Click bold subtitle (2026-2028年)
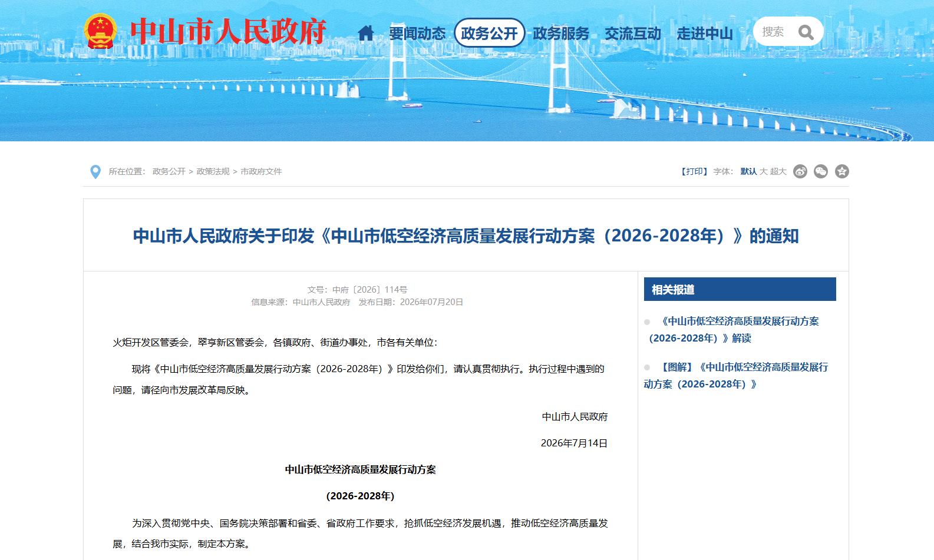This screenshot has width=934, height=560. point(360,496)
